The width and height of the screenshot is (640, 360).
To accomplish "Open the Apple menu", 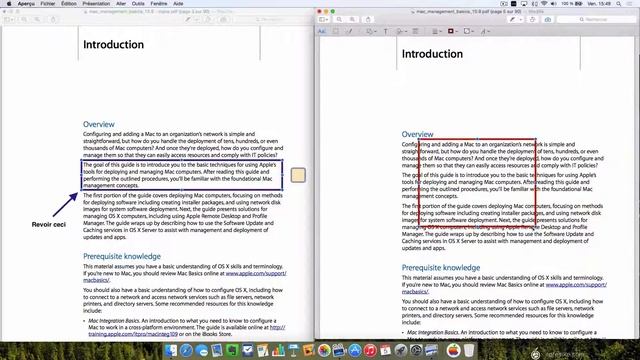I will [x=9, y=4].
